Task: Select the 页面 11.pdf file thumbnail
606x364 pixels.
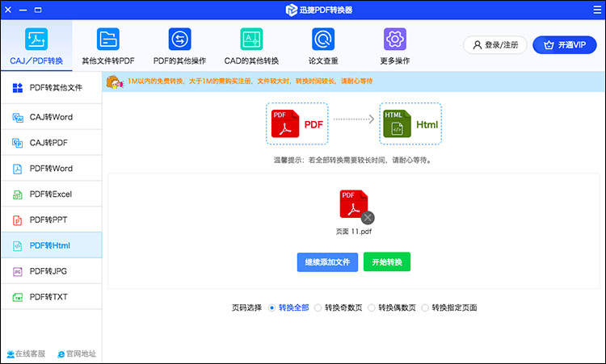Action: pos(354,204)
